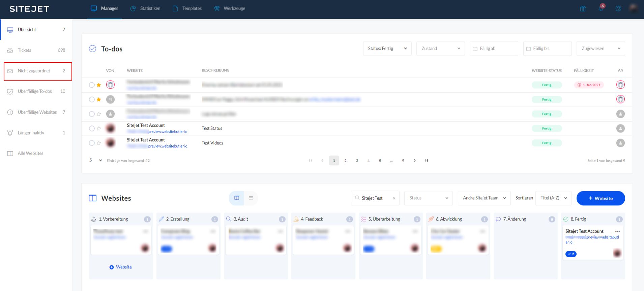Clear the Sitejet Test search filter
The image size is (644, 291).
pos(394,198)
